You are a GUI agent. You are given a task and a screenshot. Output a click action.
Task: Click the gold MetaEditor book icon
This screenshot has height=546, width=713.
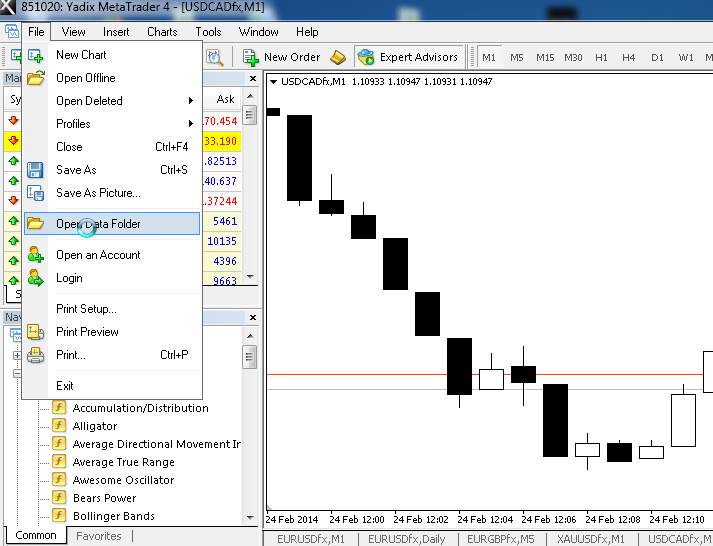pyautogui.click(x=338, y=57)
